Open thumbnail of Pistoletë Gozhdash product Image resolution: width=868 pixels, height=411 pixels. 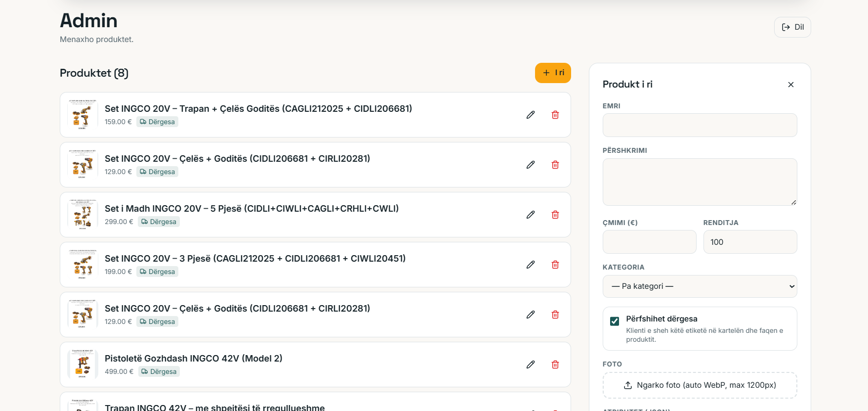coord(83,365)
